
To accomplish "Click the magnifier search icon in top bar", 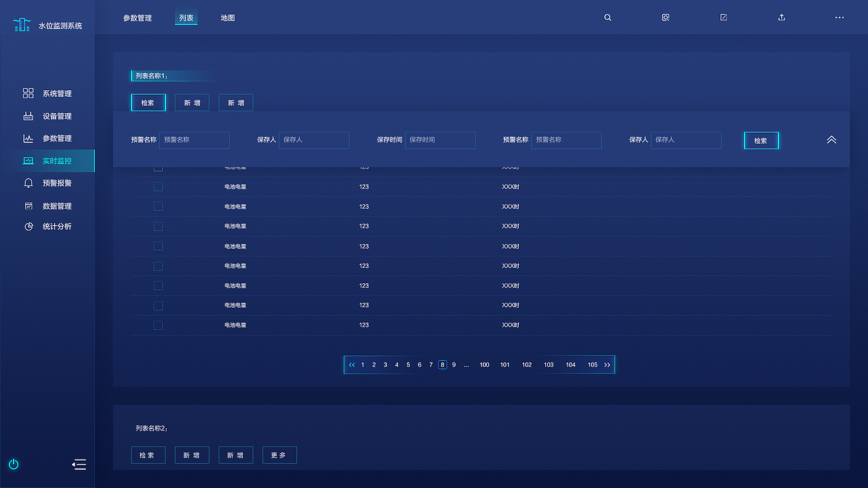I will [x=608, y=18].
